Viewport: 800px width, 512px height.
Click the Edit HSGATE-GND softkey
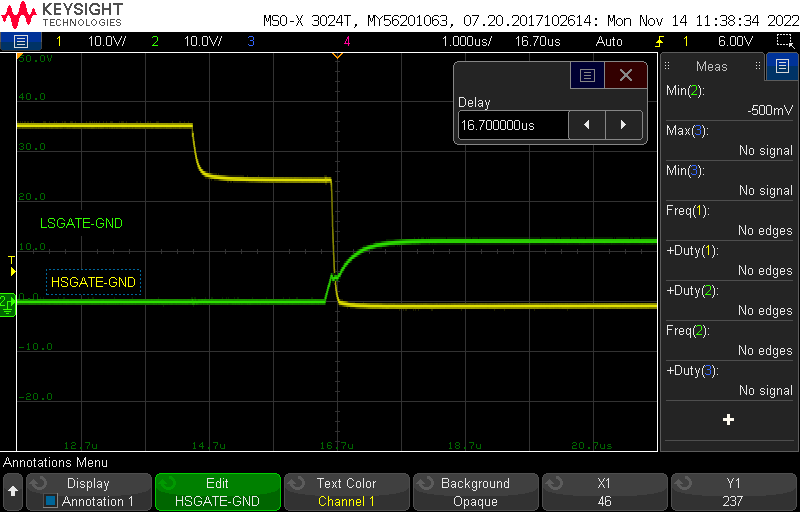click(217, 492)
